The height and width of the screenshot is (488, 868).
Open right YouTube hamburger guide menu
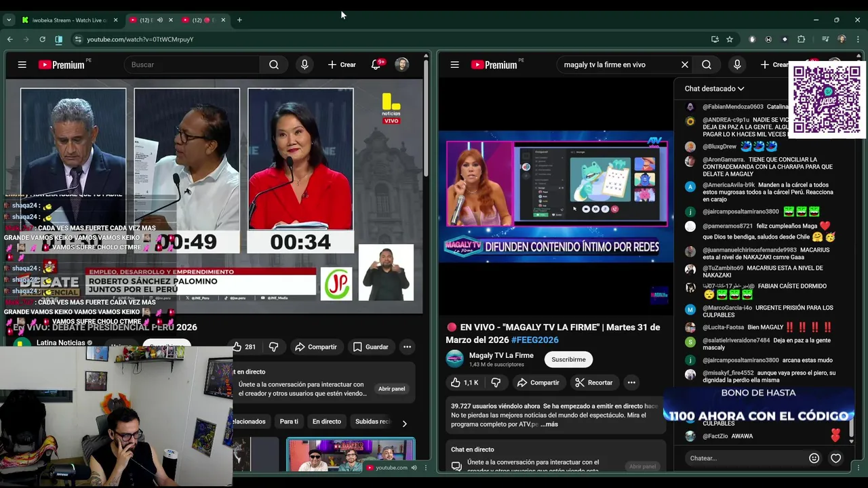454,64
